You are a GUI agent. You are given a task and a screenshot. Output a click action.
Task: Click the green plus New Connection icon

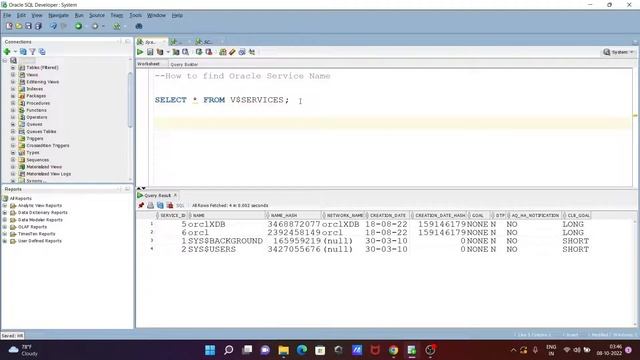7,51
